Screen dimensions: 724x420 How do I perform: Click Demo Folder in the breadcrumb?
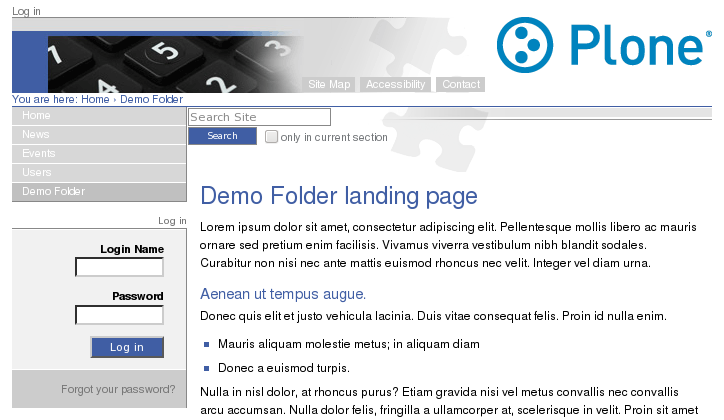point(151,99)
